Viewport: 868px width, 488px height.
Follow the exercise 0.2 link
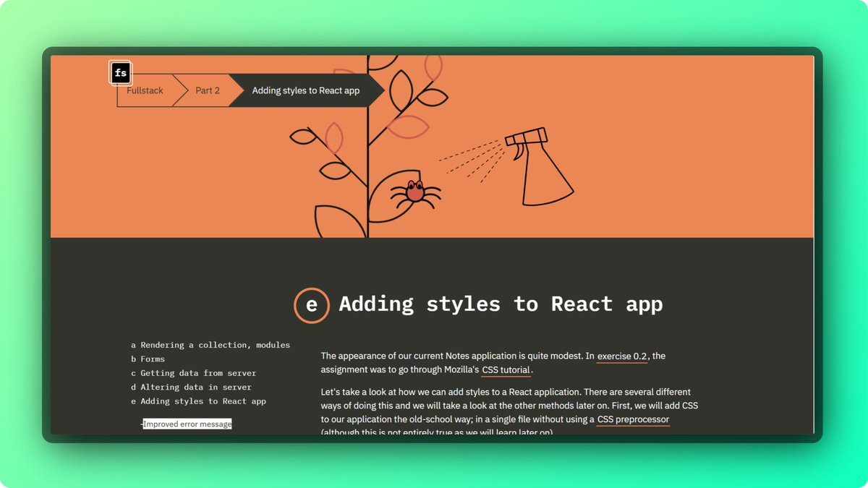pyautogui.click(x=622, y=356)
